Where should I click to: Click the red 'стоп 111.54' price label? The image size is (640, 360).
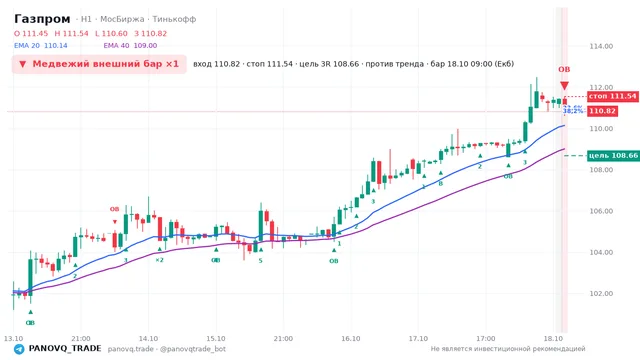point(613,96)
